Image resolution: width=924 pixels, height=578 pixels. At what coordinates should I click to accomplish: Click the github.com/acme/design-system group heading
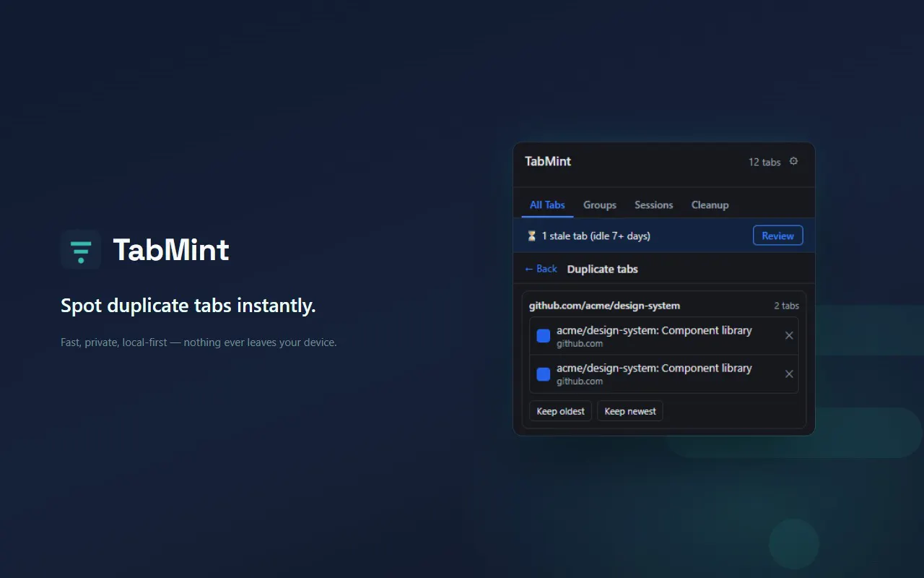tap(605, 306)
